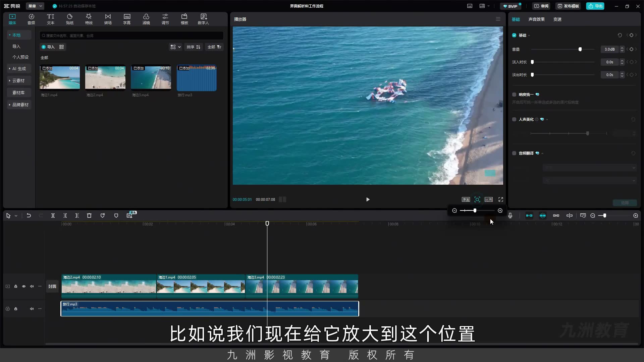Add keyframe for the 音量 volume
Screen dimensions: 644x362
(x=631, y=49)
